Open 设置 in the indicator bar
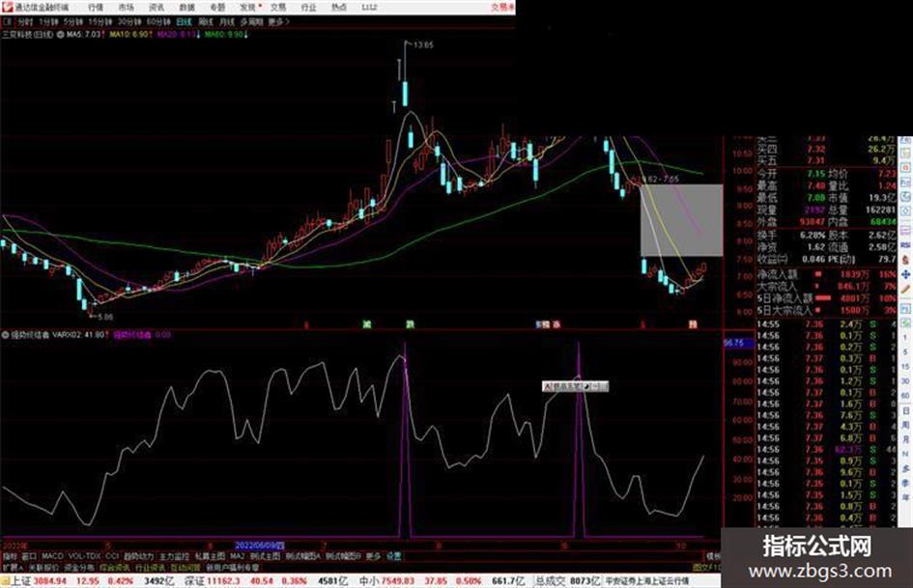 (394, 556)
